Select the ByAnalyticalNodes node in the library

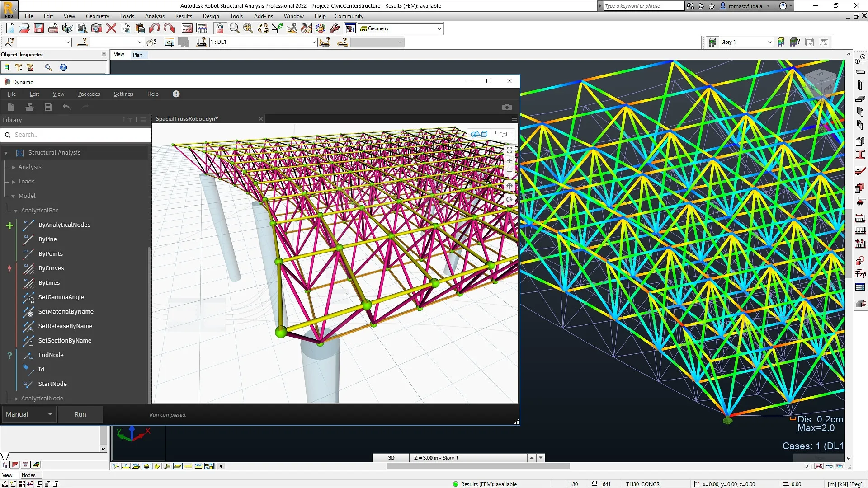pos(64,225)
